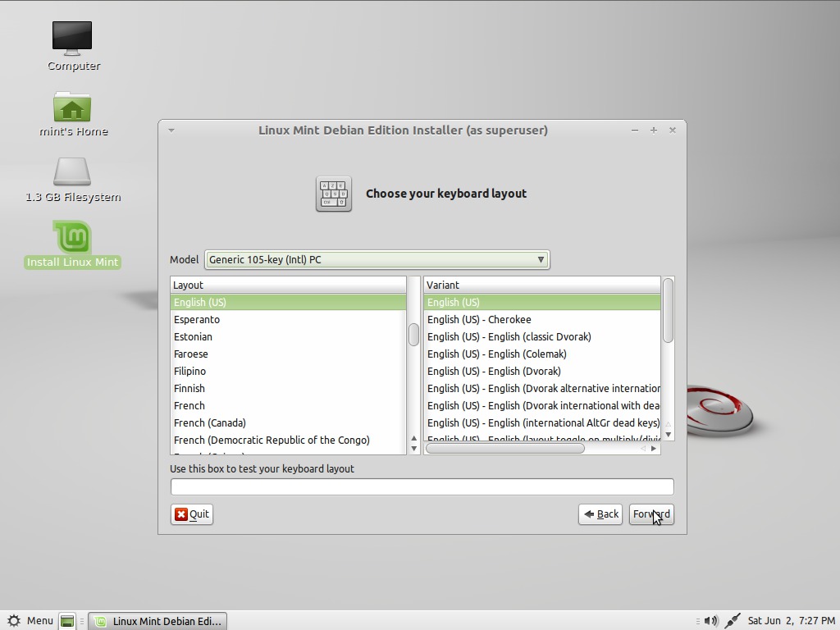840x630 pixels.
Task: Click the network connection icon in tray
Action: point(733,621)
